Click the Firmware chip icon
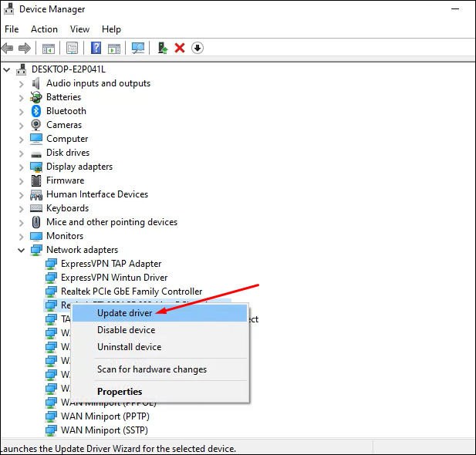This screenshot has width=476, height=455. (x=36, y=180)
